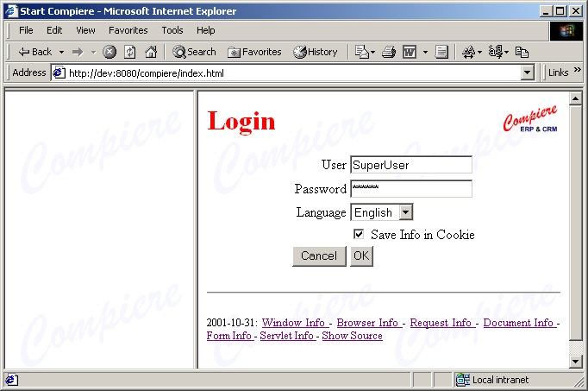
Task: Click the Password input field
Action: pyautogui.click(x=411, y=189)
